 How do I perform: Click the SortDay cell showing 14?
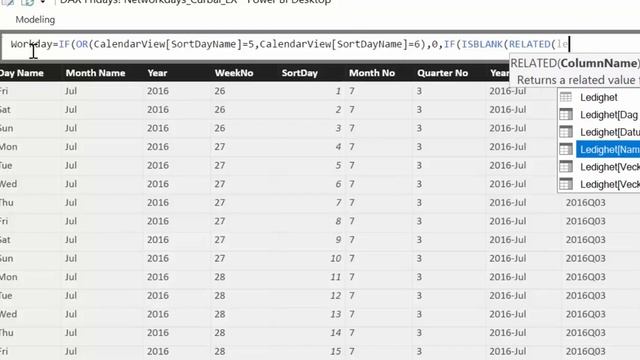(x=336, y=333)
